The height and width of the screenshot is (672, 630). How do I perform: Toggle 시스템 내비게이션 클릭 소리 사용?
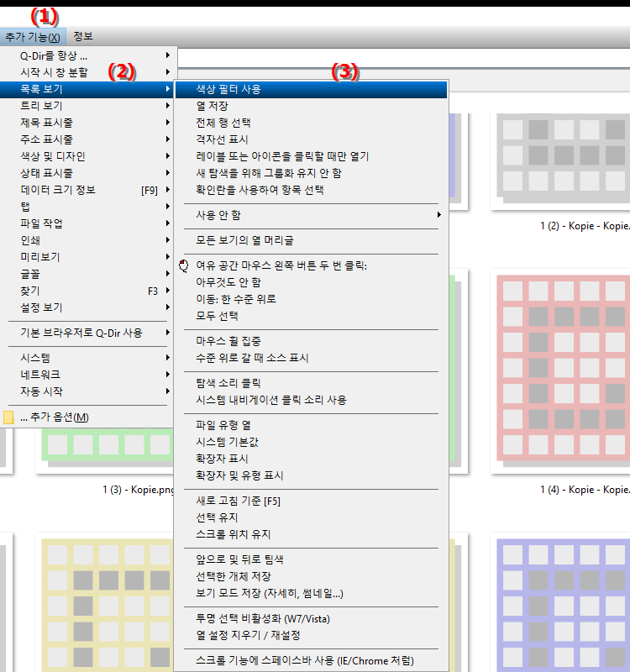tap(311, 400)
